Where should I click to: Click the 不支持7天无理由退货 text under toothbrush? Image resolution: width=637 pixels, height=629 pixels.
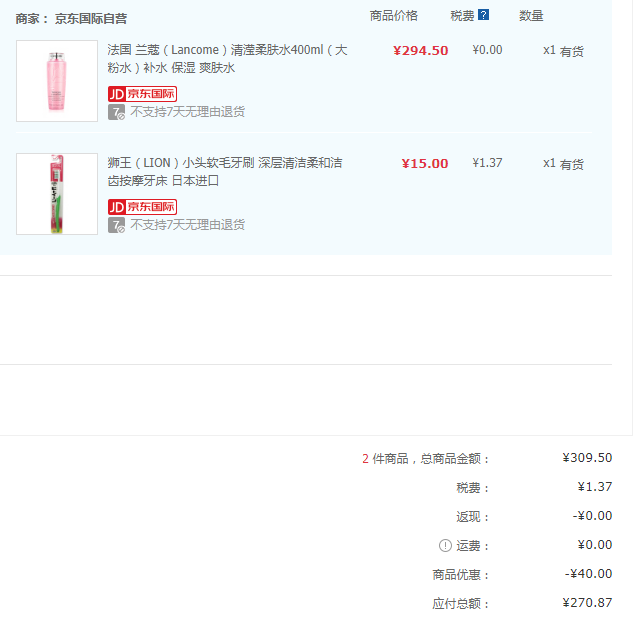point(188,225)
